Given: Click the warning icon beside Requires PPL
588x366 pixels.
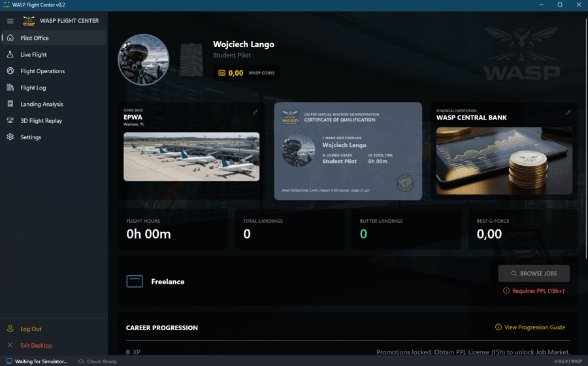Looking at the screenshot, I should (x=506, y=291).
